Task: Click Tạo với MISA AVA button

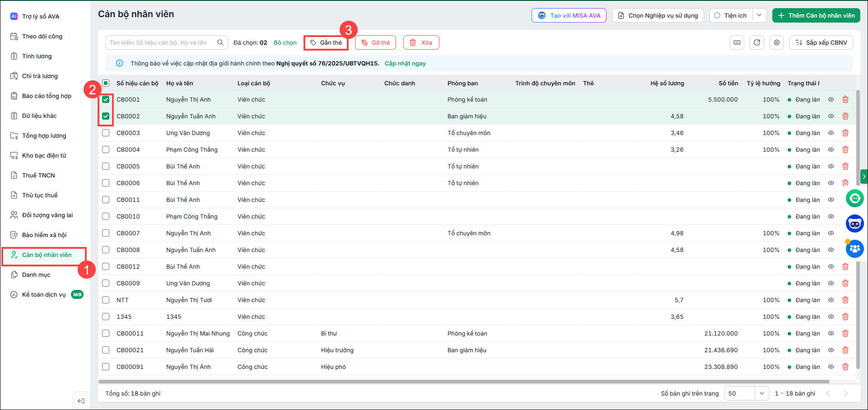Action: click(x=569, y=15)
